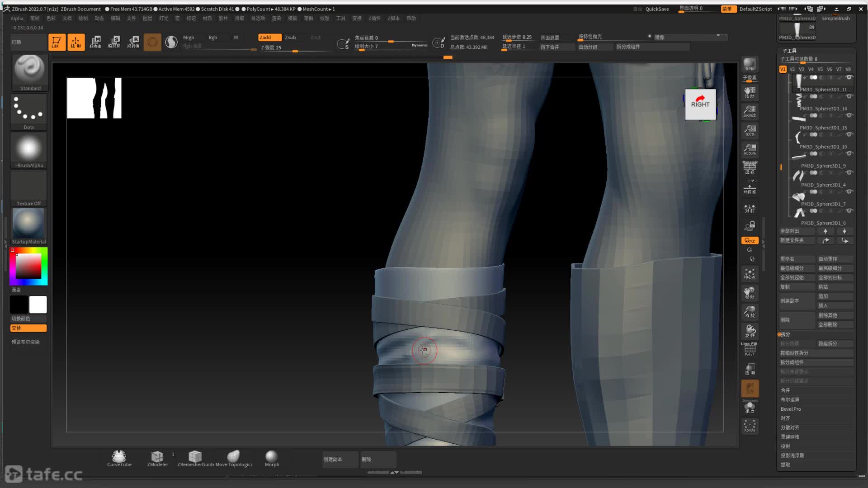Screen dimensions: 868x488
Task: Select the CurveTube brush
Action: pos(119,458)
